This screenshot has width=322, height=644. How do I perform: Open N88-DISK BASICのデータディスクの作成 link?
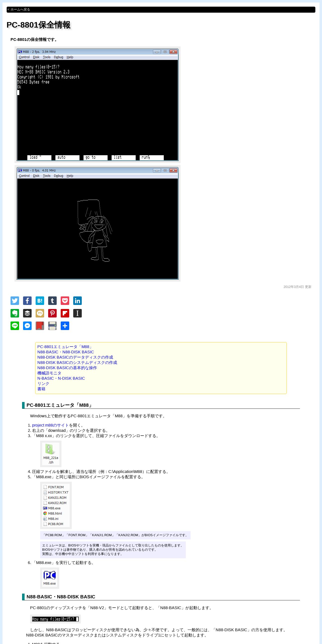pyautogui.click(x=75, y=357)
